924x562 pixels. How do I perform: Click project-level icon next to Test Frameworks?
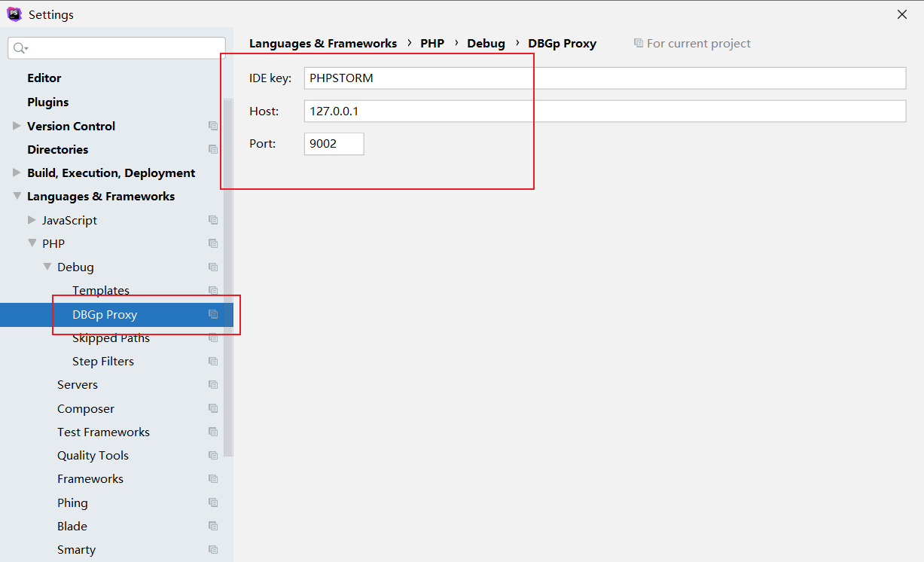tap(213, 432)
